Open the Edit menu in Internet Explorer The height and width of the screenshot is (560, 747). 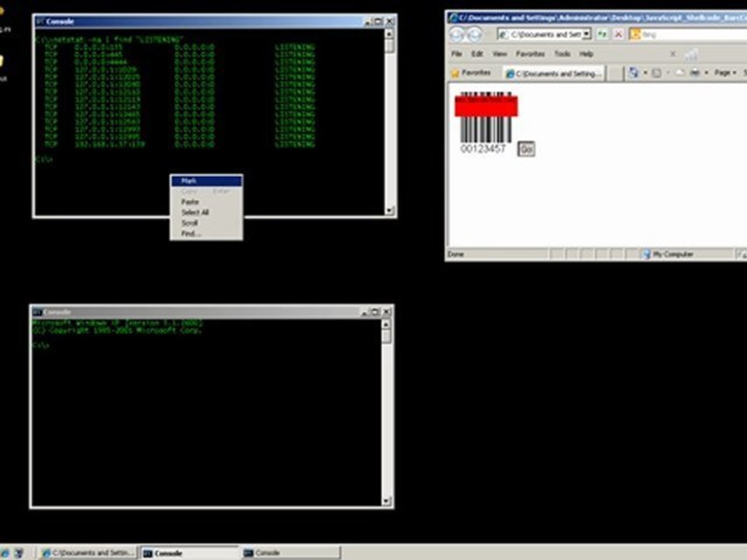coord(477,54)
